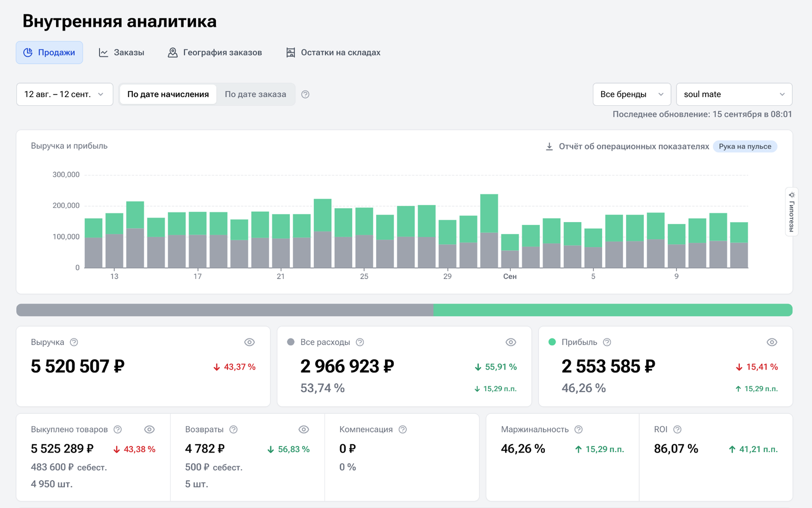Click the help icon beside Компенсация
Screen dimensions: 812x508
[x=402, y=429]
